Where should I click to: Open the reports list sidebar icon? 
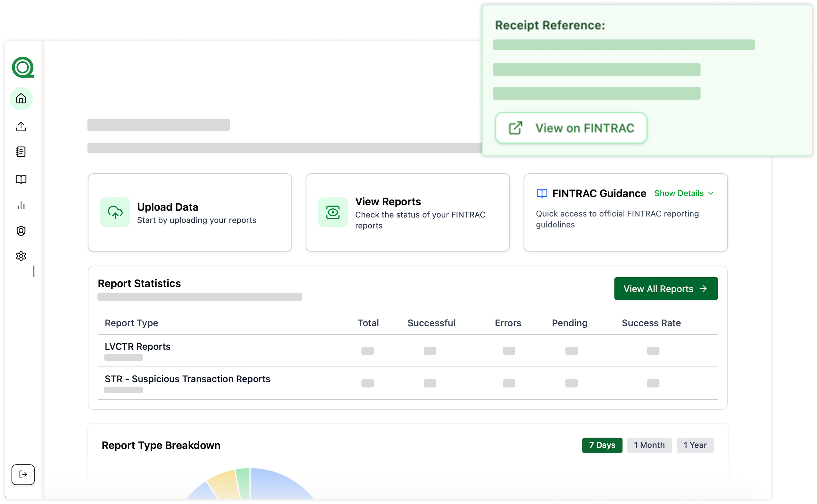click(21, 152)
